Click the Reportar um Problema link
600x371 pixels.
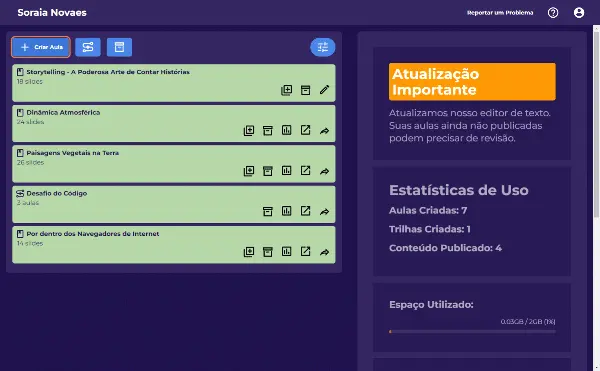click(x=500, y=13)
